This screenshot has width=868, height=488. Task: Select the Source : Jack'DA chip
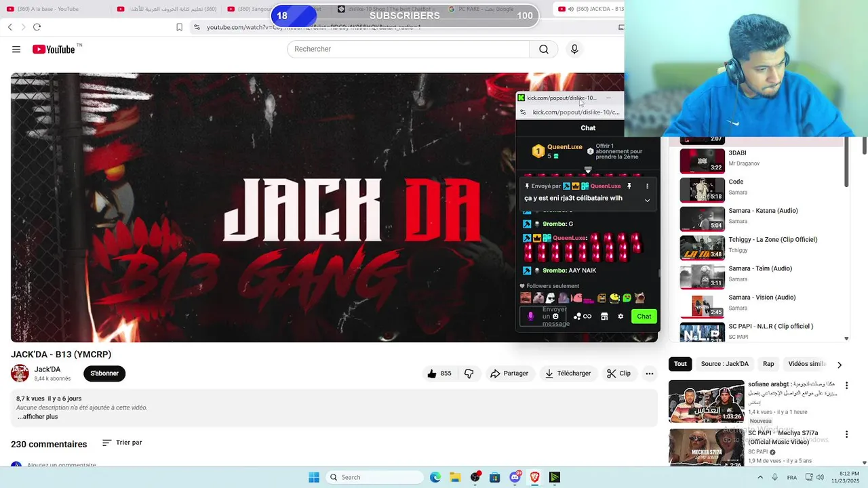[724, 364]
